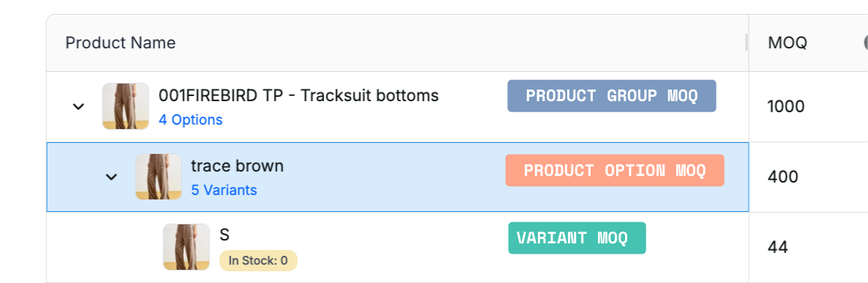This screenshot has width=868, height=283.
Task: Select the 001FIREBIRD TP - Tracksuit bottoms title
Action: pos(299,95)
